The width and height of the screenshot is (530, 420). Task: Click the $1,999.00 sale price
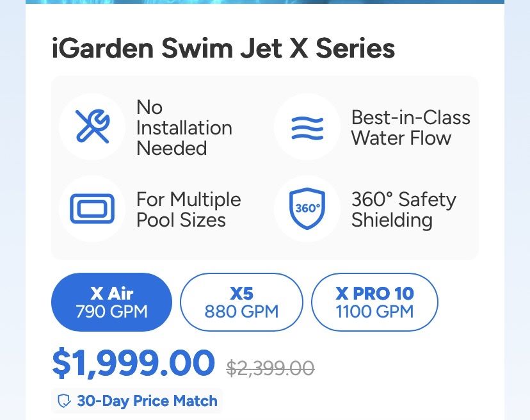133,362
